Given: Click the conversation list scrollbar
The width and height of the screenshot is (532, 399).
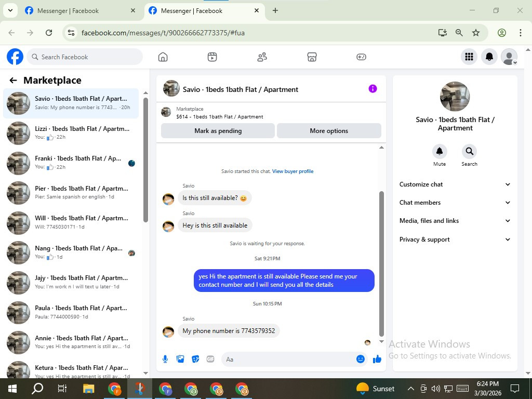Looking at the screenshot, I should [145, 159].
